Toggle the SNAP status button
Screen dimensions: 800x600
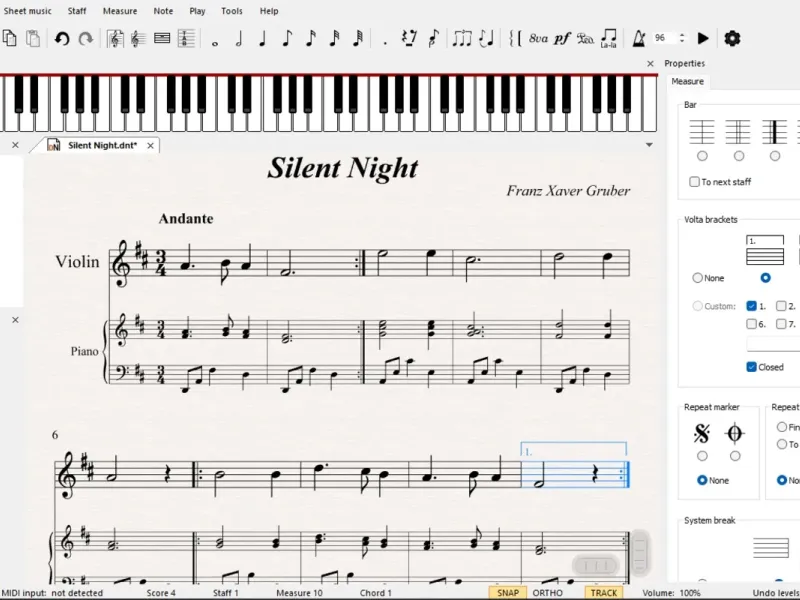pyautogui.click(x=508, y=592)
